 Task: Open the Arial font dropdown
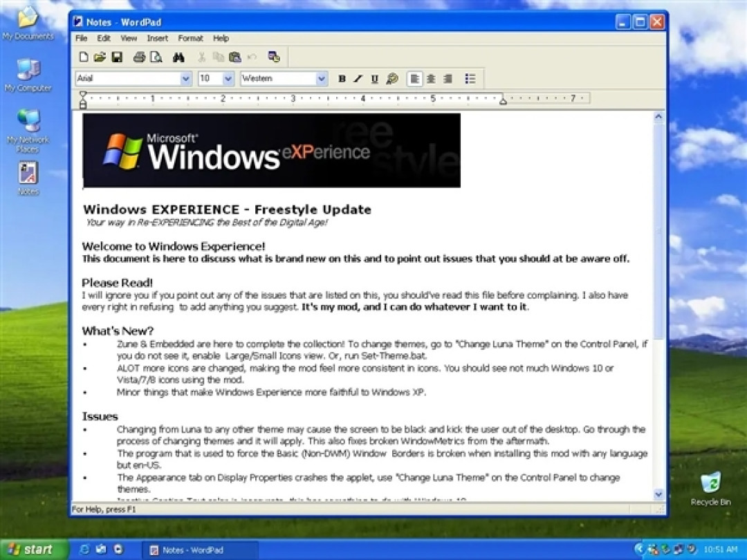(x=185, y=78)
